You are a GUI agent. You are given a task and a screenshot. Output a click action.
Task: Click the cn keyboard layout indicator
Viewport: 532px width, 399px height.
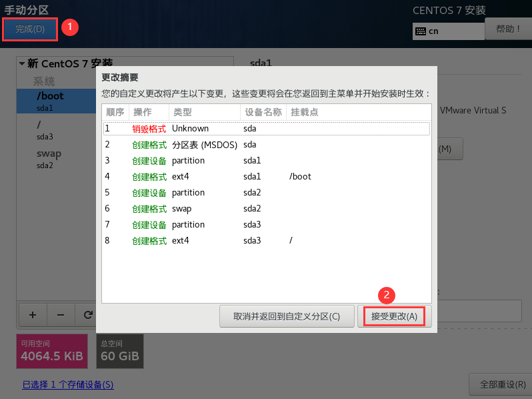449,31
